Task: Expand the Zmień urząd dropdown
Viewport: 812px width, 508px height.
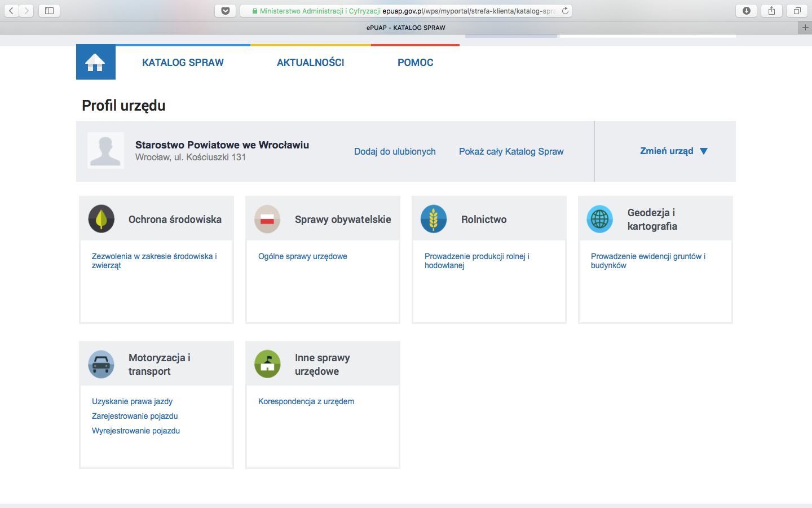Action: [674, 151]
